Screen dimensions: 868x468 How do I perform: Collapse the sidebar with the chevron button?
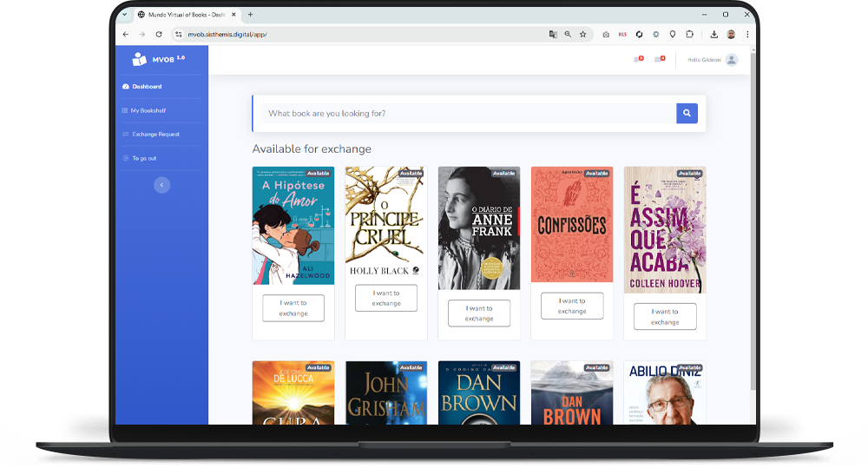pos(161,185)
